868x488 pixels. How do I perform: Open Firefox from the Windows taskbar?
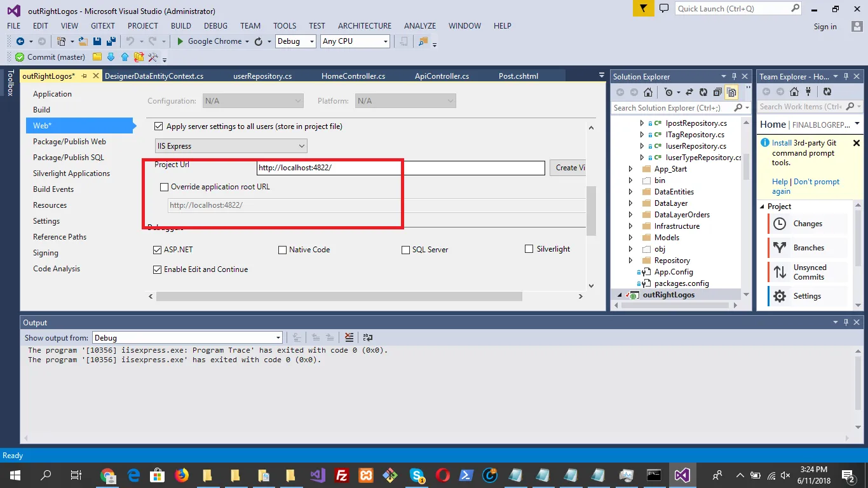[182, 475]
